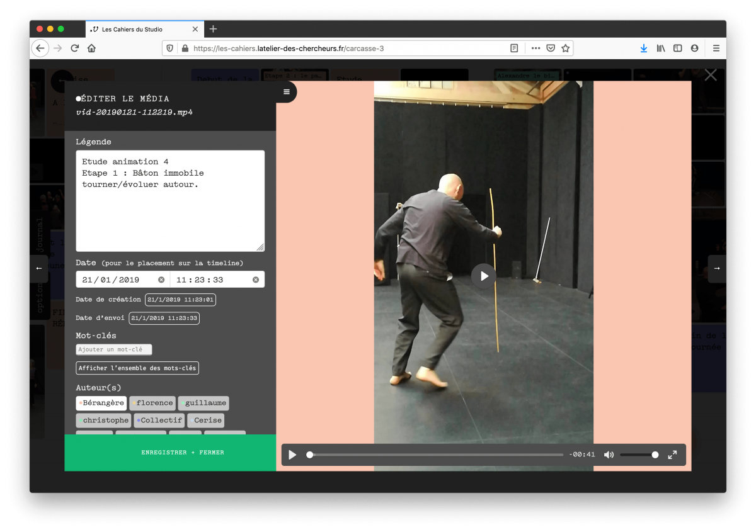The image size is (756, 532).
Task: Toggle author Cerise
Action: pyautogui.click(x=206, y=421)
